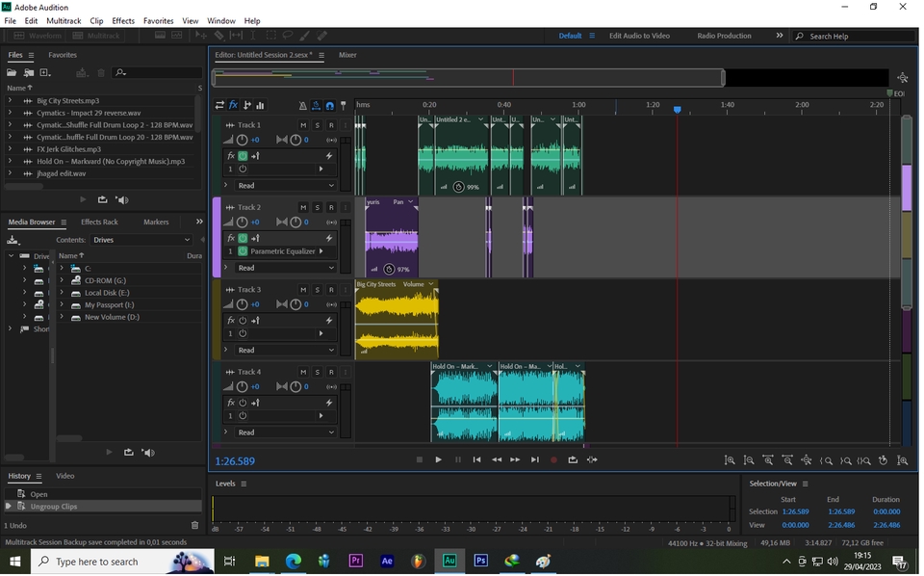Toggle the metronome icon above the tracks
Image resolution: width=924 pixels, height=576 pixels.
click(x=302, y=106)
